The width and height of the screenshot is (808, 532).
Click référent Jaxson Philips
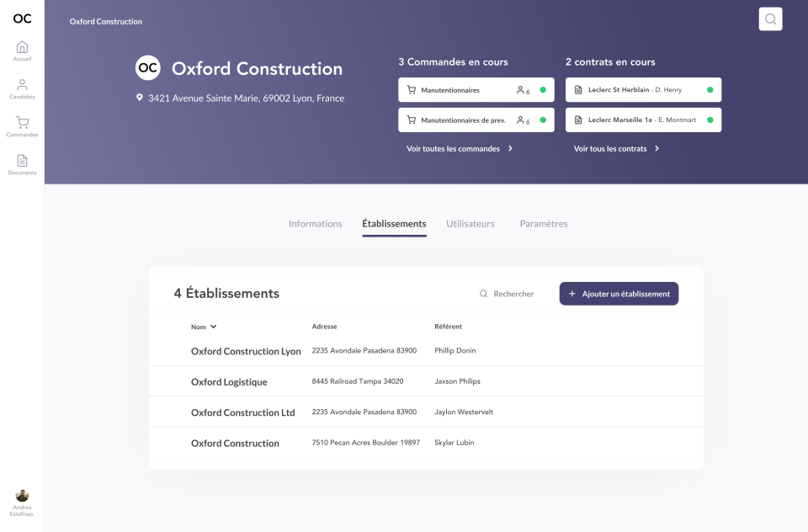click(x=457, y=381)
